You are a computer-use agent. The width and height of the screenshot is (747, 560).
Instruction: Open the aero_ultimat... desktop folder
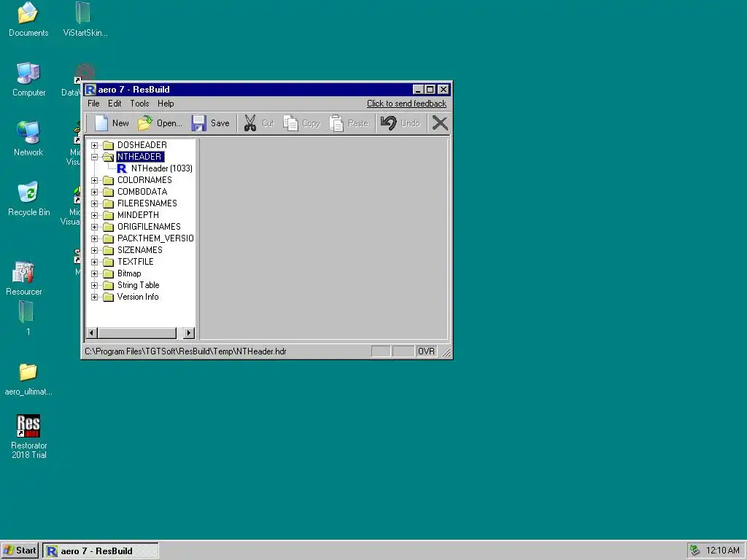pyautogui.click(x=28, y=379)
